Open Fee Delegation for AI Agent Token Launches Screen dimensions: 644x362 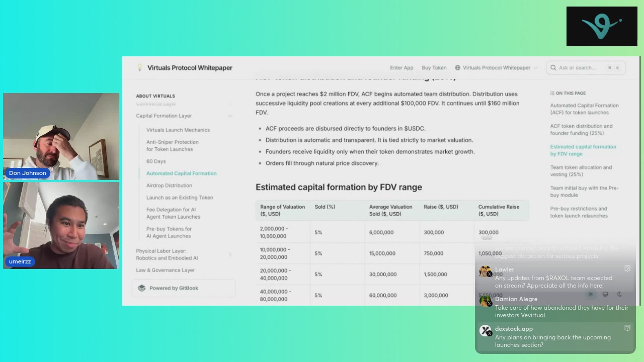pyautogui.click(x=173, y=213)
